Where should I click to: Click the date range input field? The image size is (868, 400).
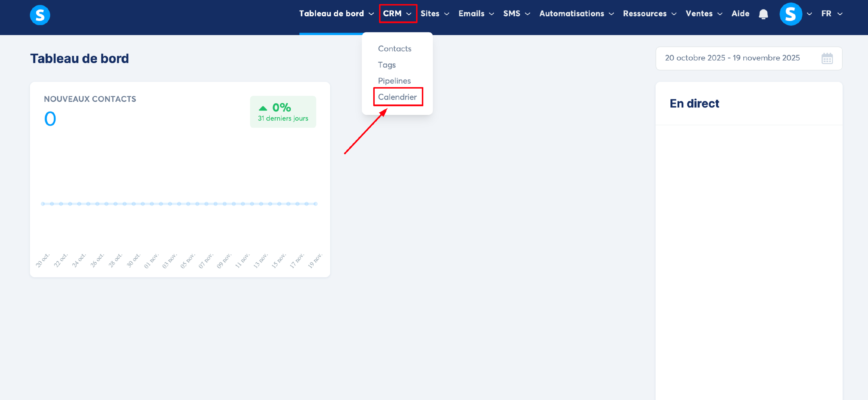coord(732,58)
